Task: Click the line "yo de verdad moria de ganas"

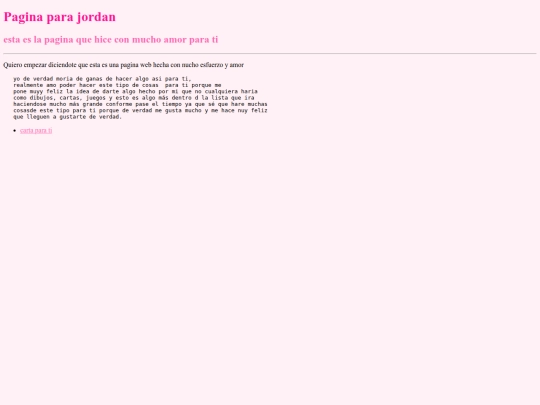Action: [x=102, y=79]
